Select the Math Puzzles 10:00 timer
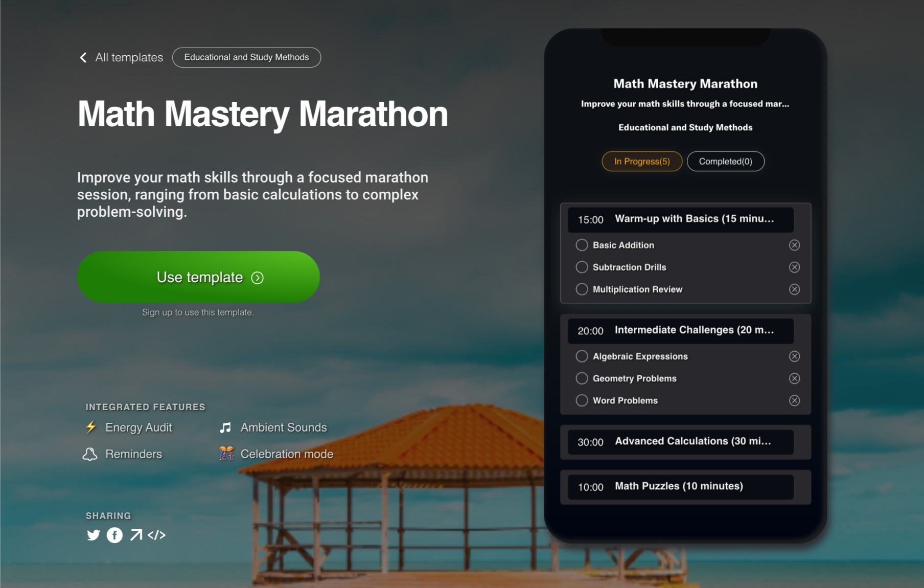This screenshot has width=924, height=588. pos(590,487)
